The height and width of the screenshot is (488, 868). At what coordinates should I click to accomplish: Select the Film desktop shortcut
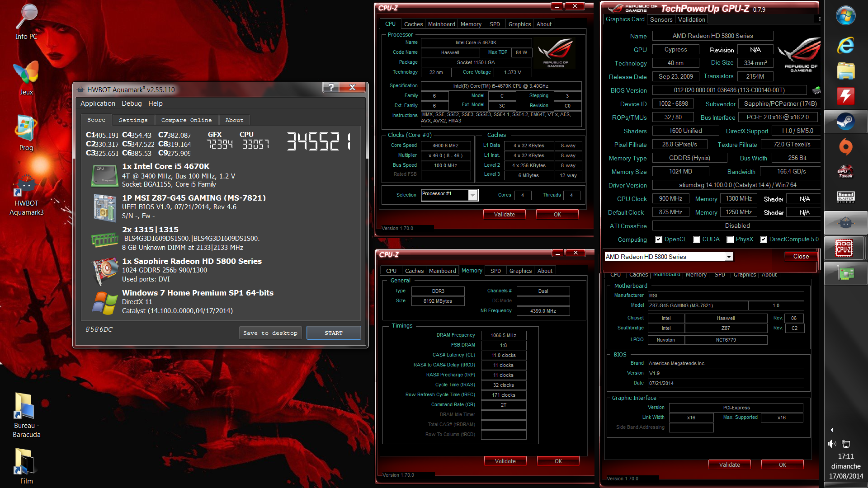[26, 465]
